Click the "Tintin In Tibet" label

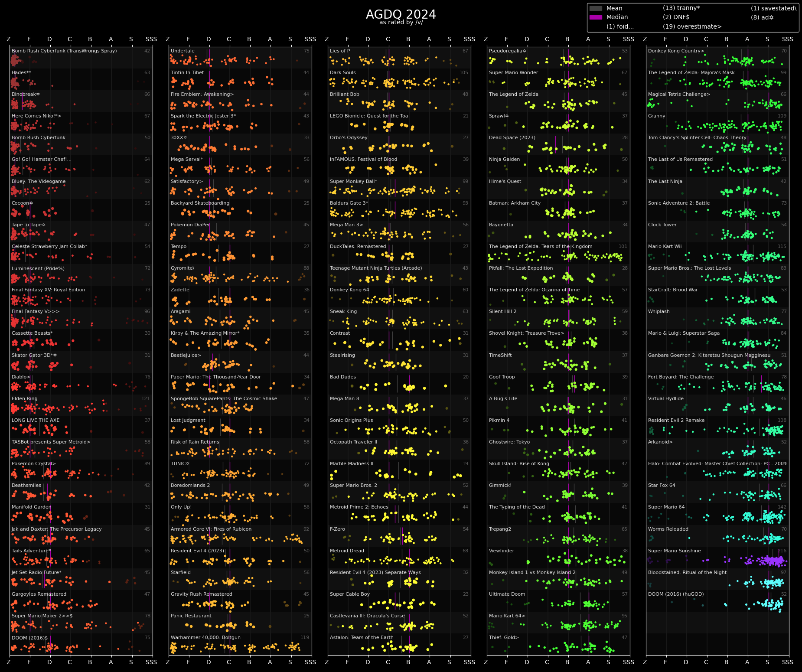(187, 73)
